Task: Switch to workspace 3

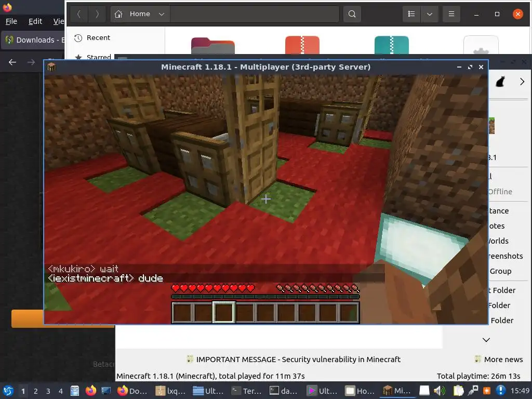Action: coord(48,391)
